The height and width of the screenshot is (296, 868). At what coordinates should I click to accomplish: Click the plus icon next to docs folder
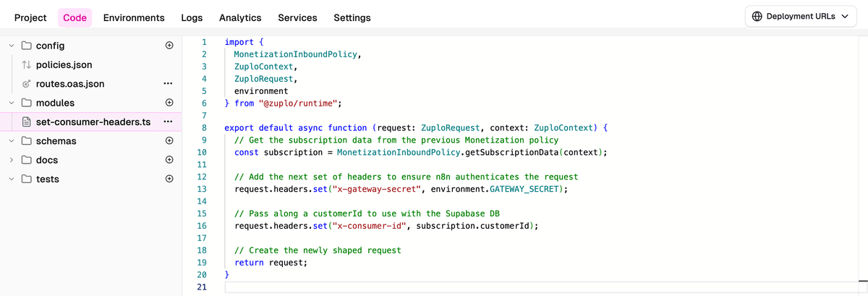pyautogui.click(x=169, y=160)
